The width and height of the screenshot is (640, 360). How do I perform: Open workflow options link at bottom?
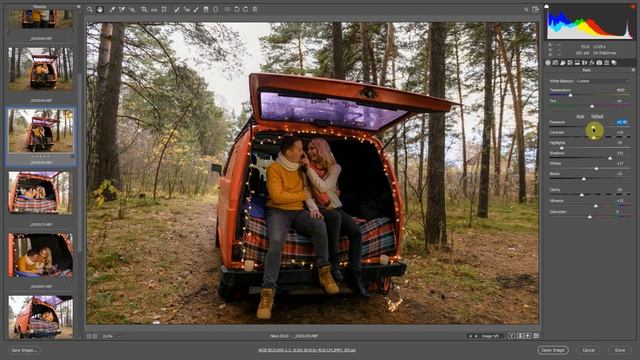tap(307, 350)
